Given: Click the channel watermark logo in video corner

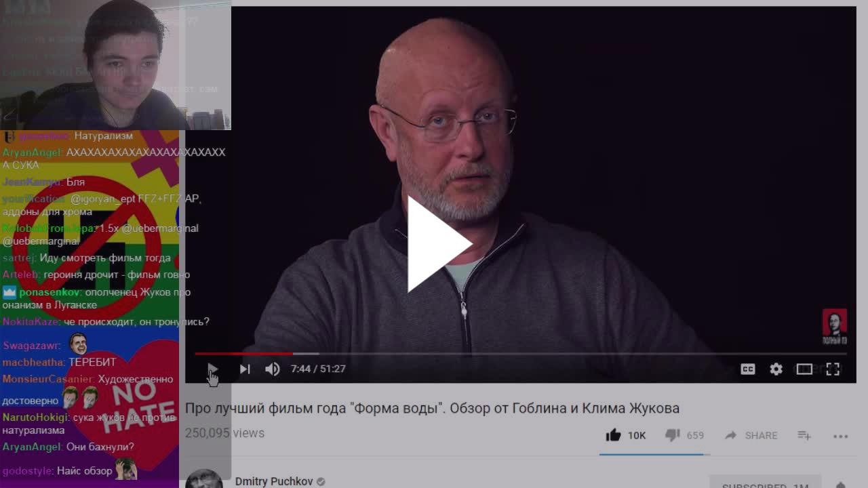Looking at the screenshot, I should pyautogui.click(x=835, y=327).
